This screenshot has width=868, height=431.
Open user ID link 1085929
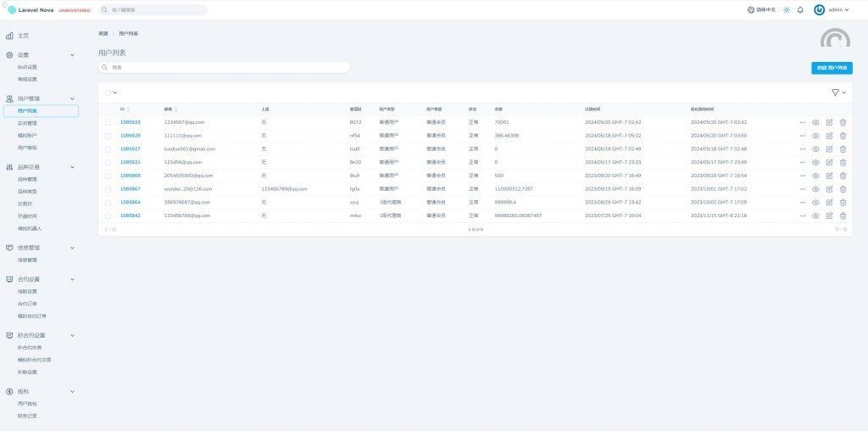pyautogui.click(x=130, y=136)
